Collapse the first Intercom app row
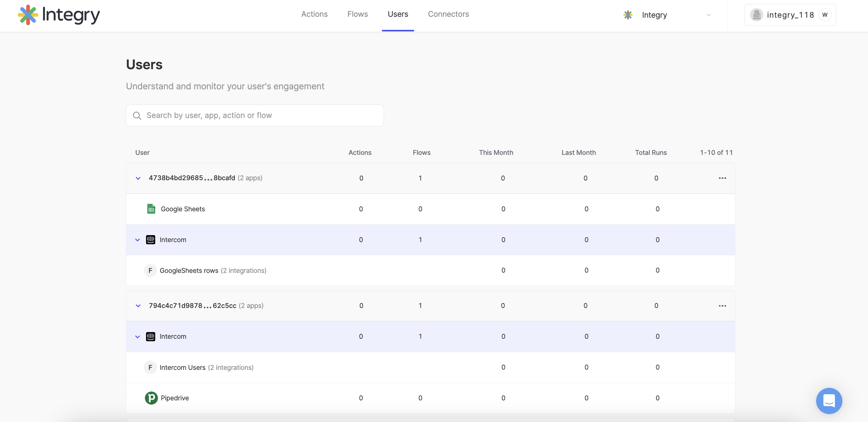The width and height of the screenshot is (868, 422). point(138,240)
